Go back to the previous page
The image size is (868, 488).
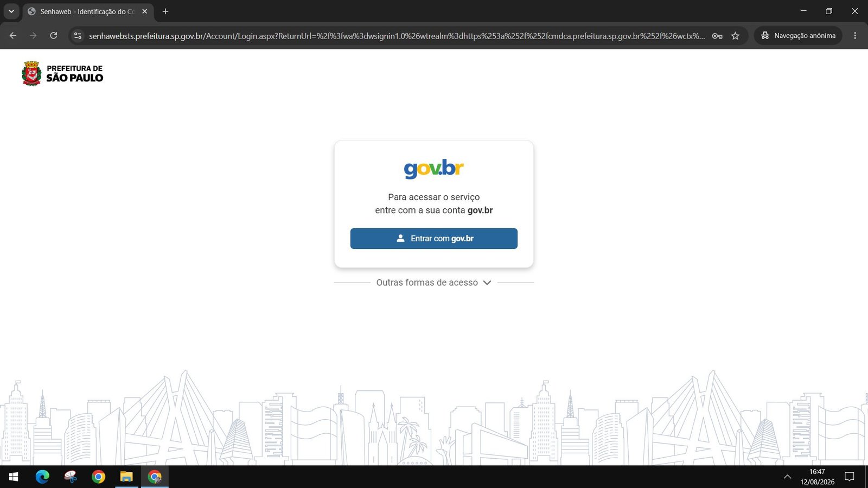click(x=13, y=36)
